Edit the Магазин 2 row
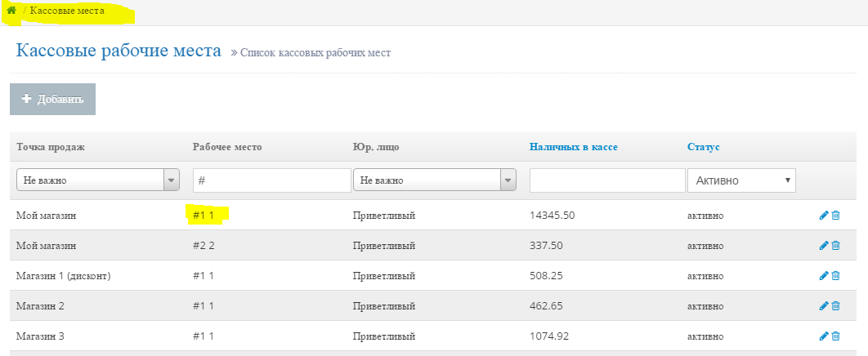The width and height of the screenshot is (868, 356). tap(823, 306)
